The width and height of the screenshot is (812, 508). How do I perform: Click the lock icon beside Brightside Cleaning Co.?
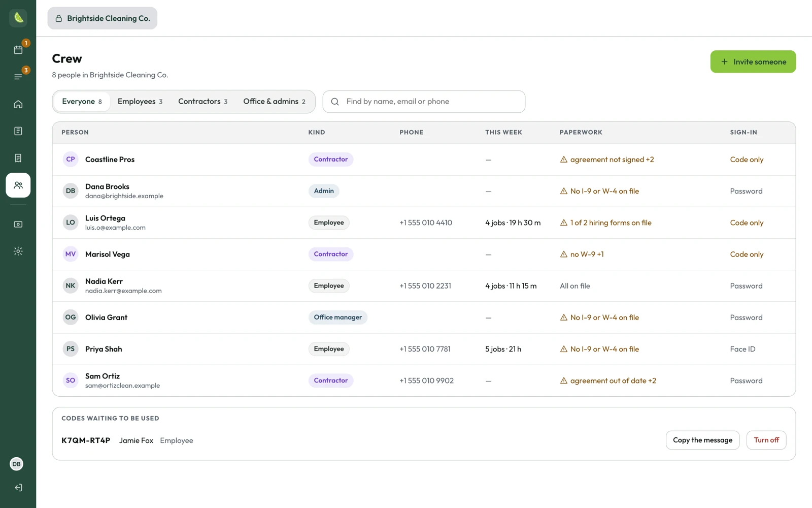coord(59,18)
